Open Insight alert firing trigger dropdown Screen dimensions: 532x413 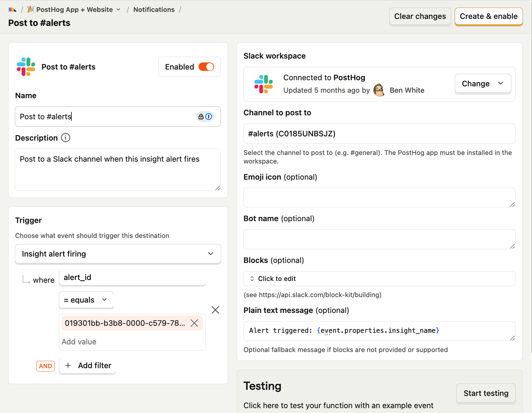(118, 254)
